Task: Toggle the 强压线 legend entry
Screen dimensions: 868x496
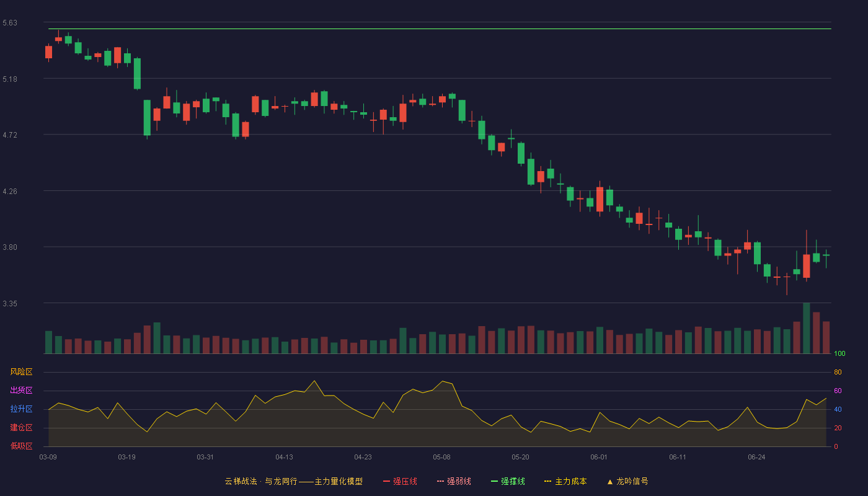Action: [400, 481]
